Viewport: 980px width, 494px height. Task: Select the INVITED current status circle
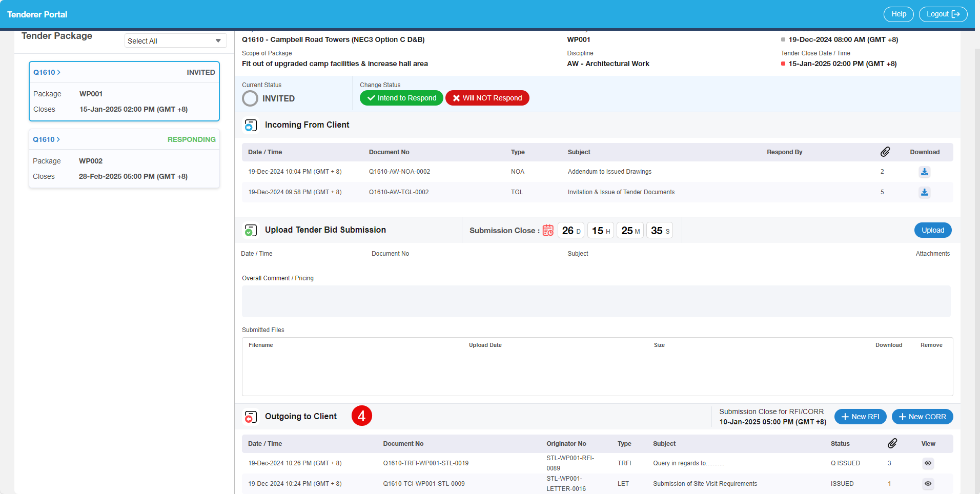point(250,98)
